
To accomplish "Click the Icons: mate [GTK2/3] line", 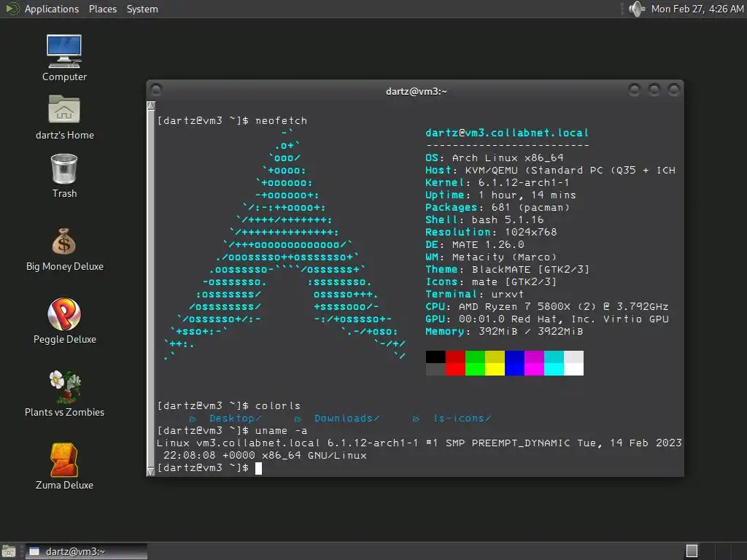I will 491,281.
